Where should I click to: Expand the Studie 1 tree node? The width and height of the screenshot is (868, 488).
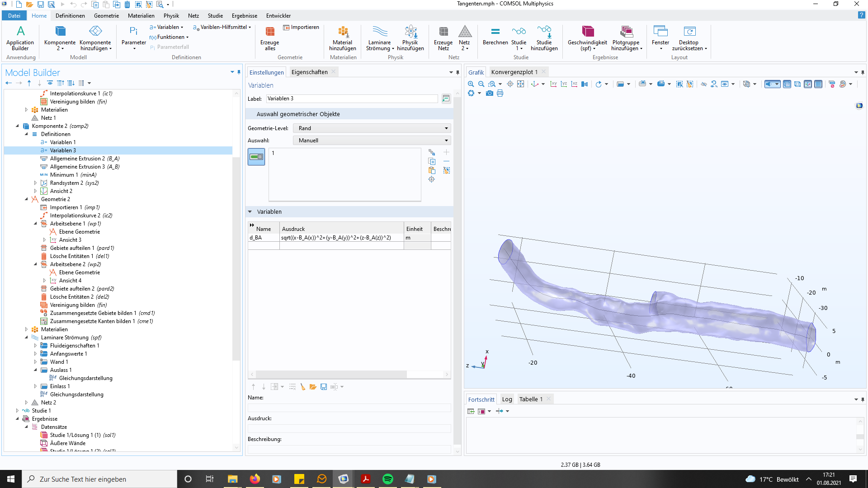click(17, 411)
